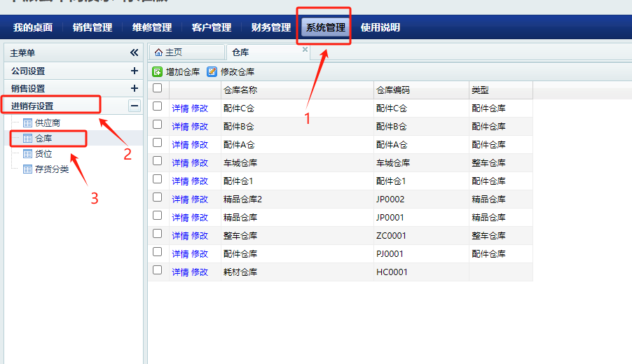Toggle the select-all checkbox in the table header
Viewport: 632px width, 364px height.
point(158,88)
